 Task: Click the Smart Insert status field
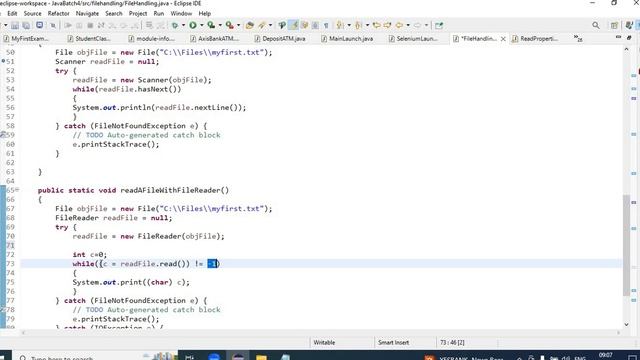(393, 342)
